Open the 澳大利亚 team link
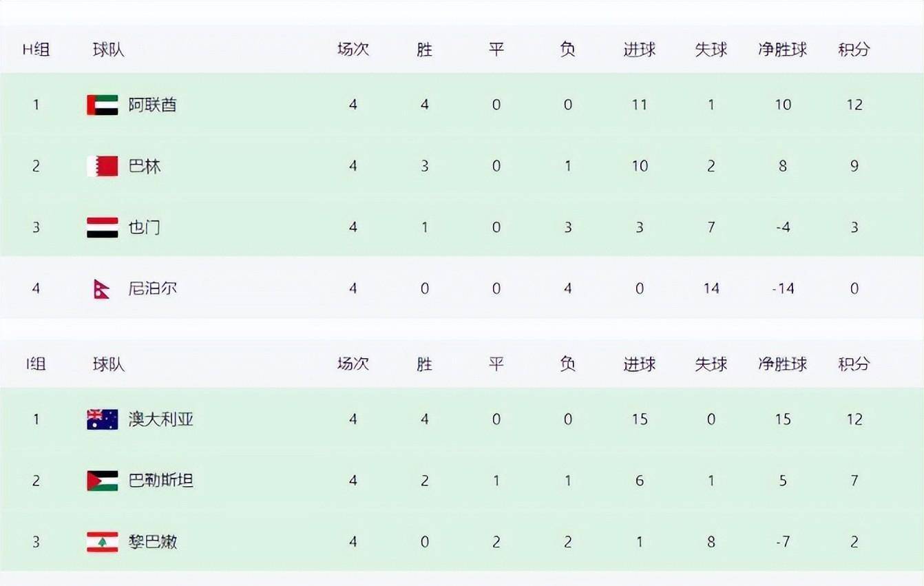The width and height of the screenshot is (924, 586). pos(160,419)
